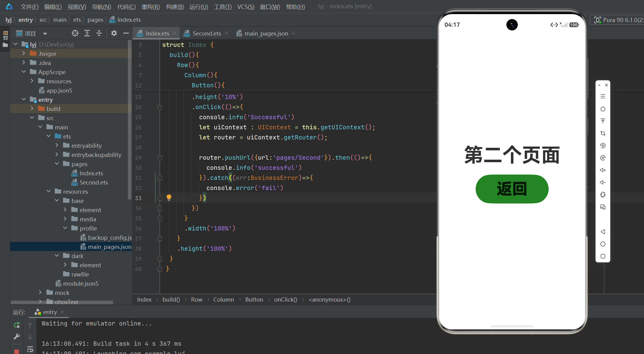Image resolution: width=644 pixels, height=354 pixels.
Task: Switch to the Second.ets editor tab
Action: tap(207, 33)
